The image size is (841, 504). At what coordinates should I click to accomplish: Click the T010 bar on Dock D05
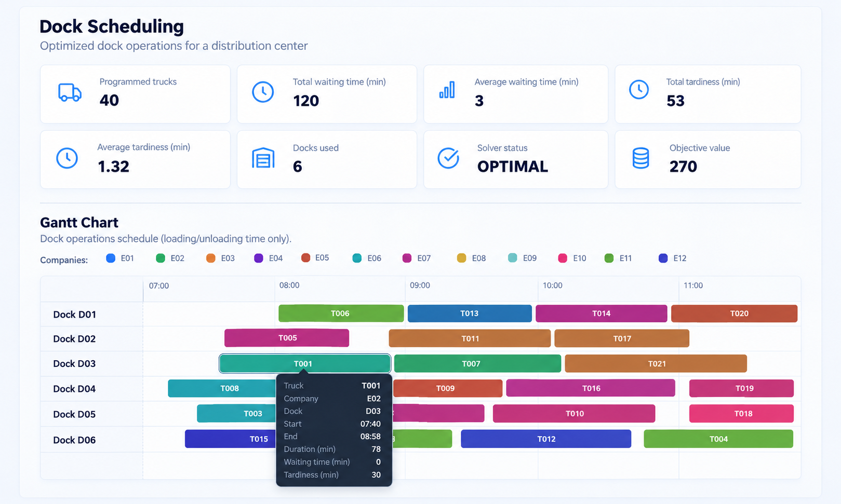pyautogui.click(x=574, y=414)
